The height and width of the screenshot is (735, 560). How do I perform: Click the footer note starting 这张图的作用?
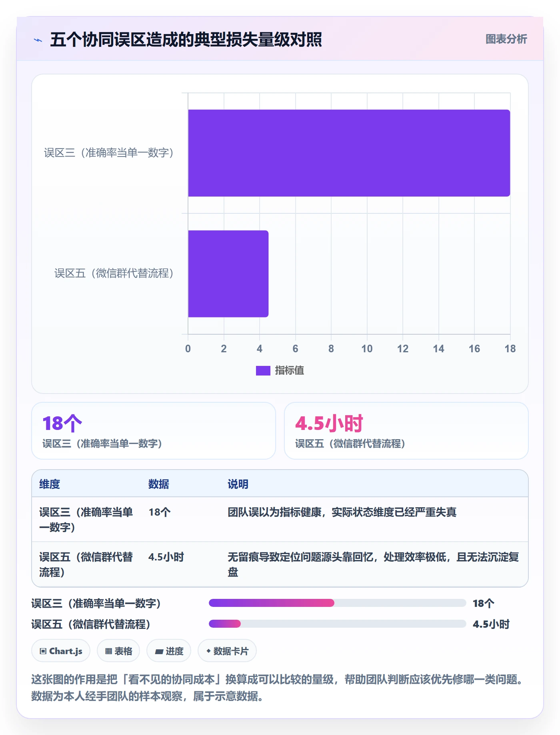click(x=278, y=688)
